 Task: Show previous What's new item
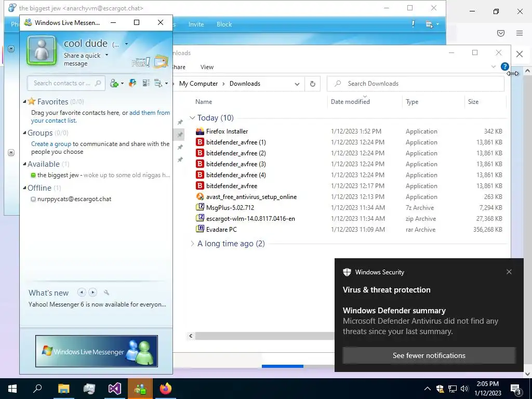[x=82, y=292]
